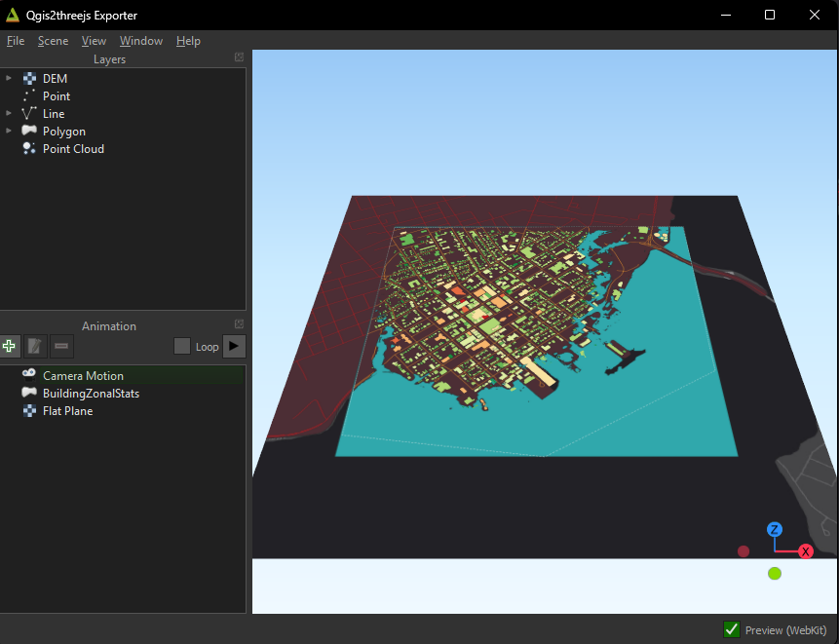Select the Point Cloud layer group
The width and height of the screenshot is (839, 644).
(x=73, y=149)
